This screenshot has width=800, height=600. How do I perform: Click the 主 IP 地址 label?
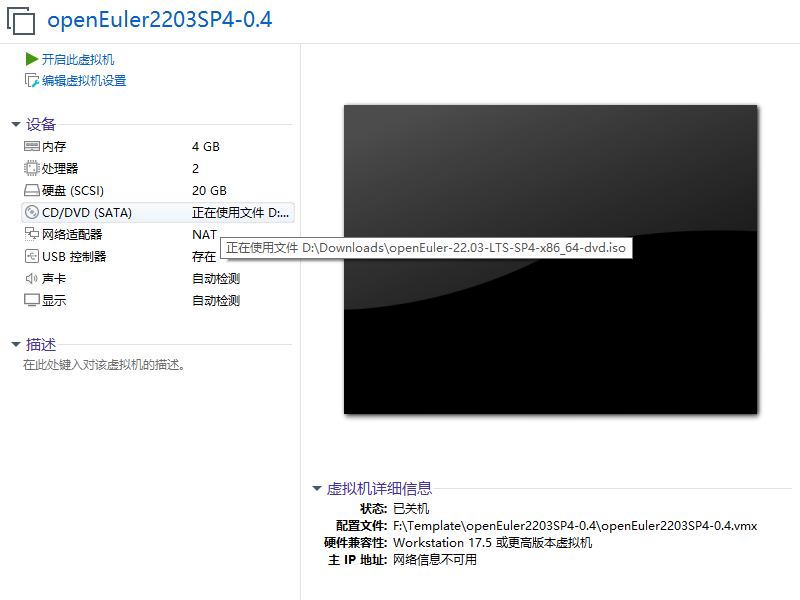(x=358, y=560)
